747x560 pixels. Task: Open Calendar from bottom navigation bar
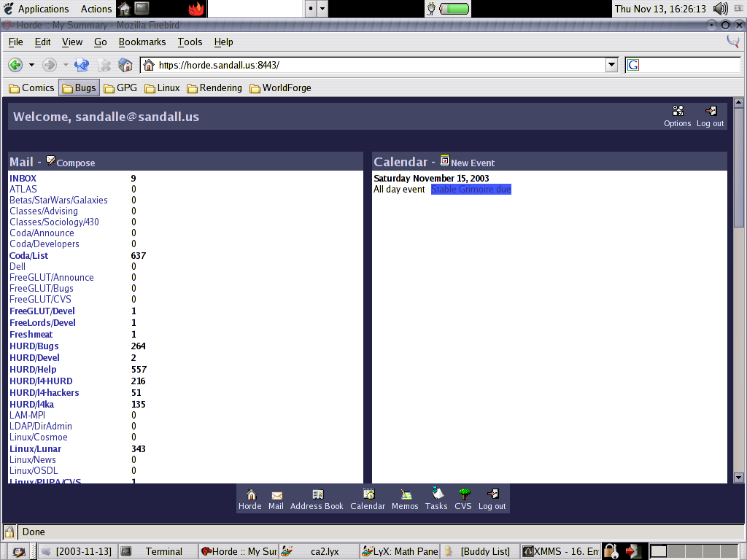[368, 499]
